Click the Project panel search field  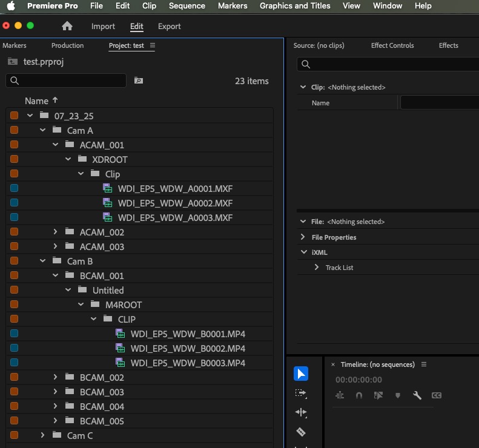66,81
